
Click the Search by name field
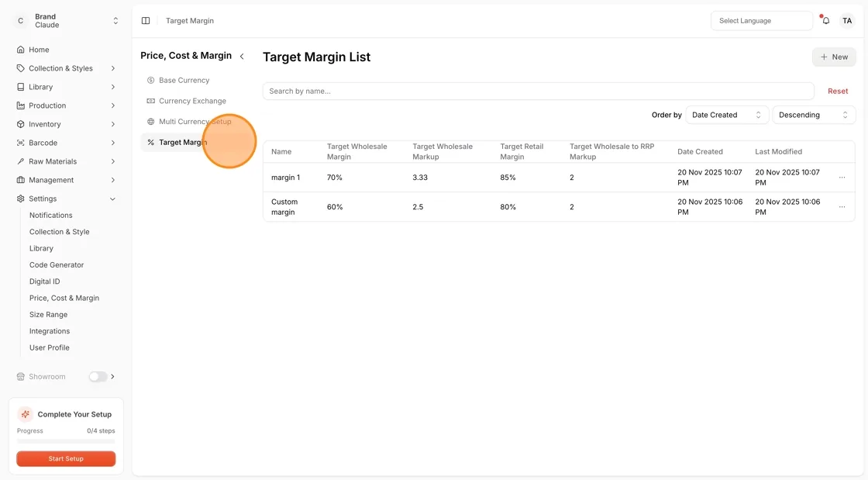click(x=538, y=92)
